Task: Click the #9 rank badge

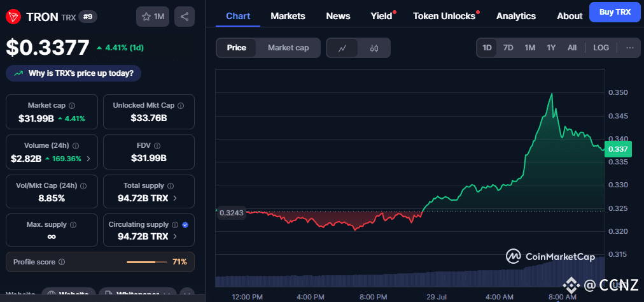Action: (x=87, y=17)
